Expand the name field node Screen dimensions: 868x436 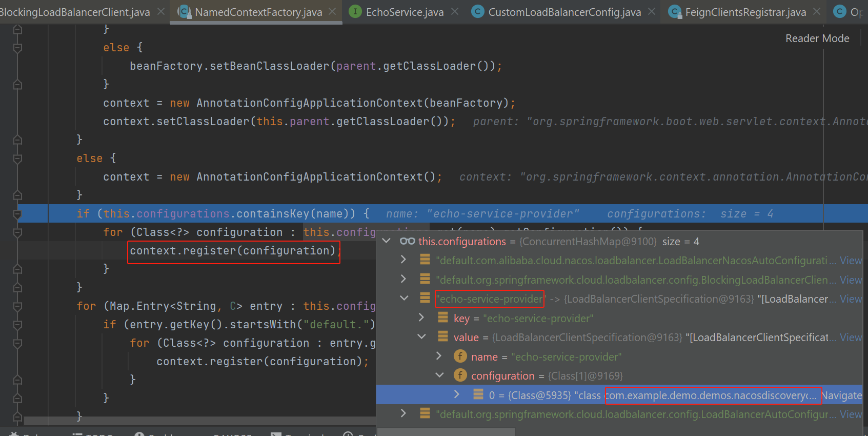(x=439, y=356)
